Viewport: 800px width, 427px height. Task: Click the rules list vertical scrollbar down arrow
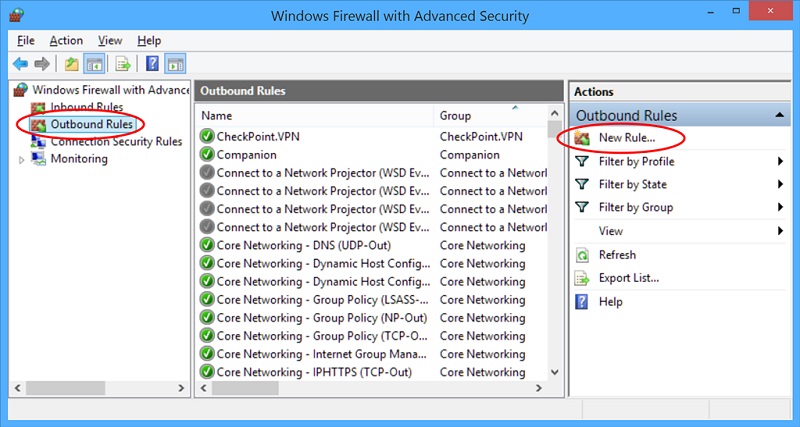(x=555, y=372)
